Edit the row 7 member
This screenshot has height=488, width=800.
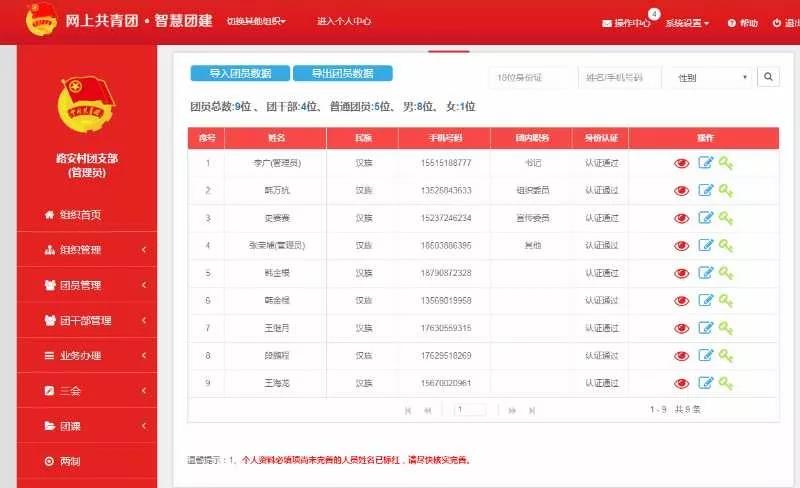[x=706, y=328]
